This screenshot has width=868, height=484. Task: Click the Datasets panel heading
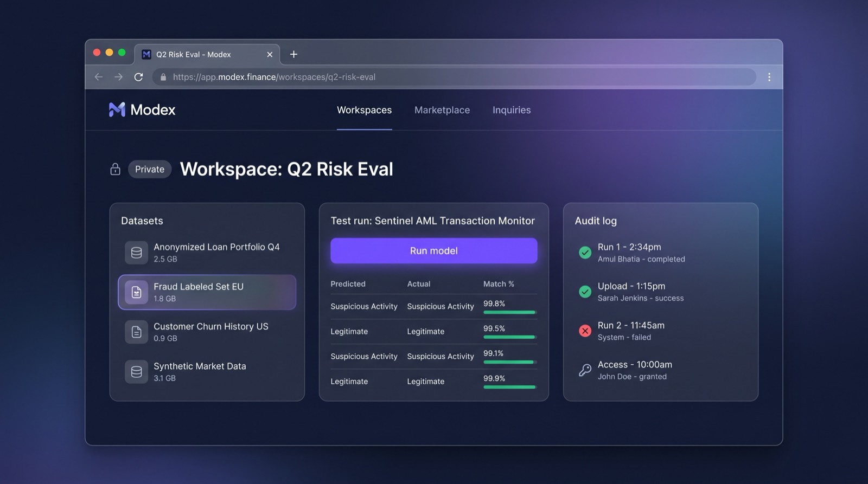pos(142,221)
